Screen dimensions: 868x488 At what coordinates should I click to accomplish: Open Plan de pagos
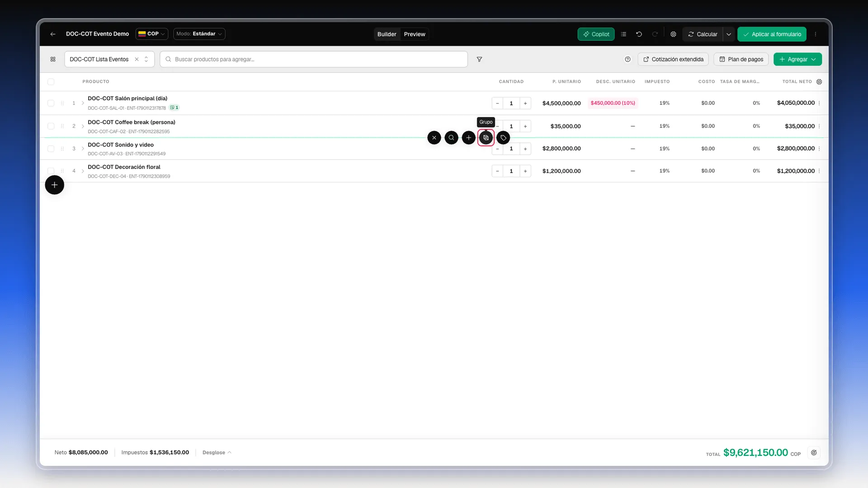pyautogui.click(x=741, y=59)
